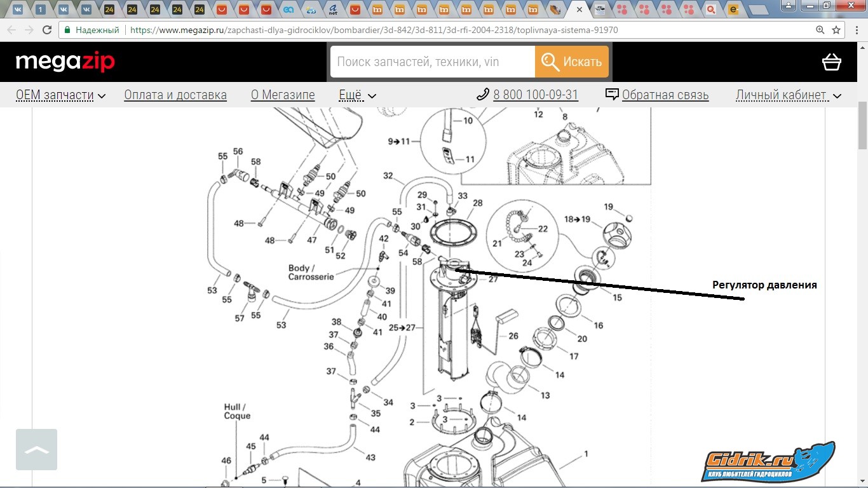Focus the parts search input field
868x488 pixels.
[432, 62]
